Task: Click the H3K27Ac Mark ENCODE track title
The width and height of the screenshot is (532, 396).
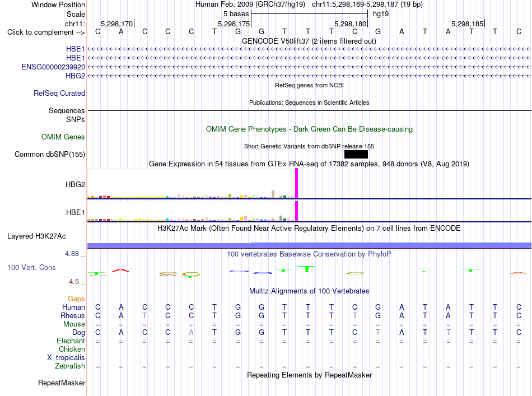Action: [x=309, y=228]
